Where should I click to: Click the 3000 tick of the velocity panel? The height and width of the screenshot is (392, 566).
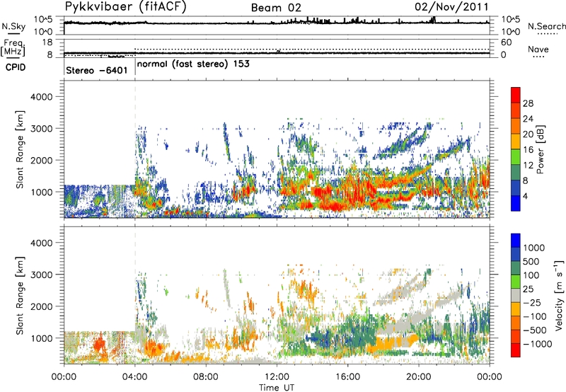pos(41,275)
